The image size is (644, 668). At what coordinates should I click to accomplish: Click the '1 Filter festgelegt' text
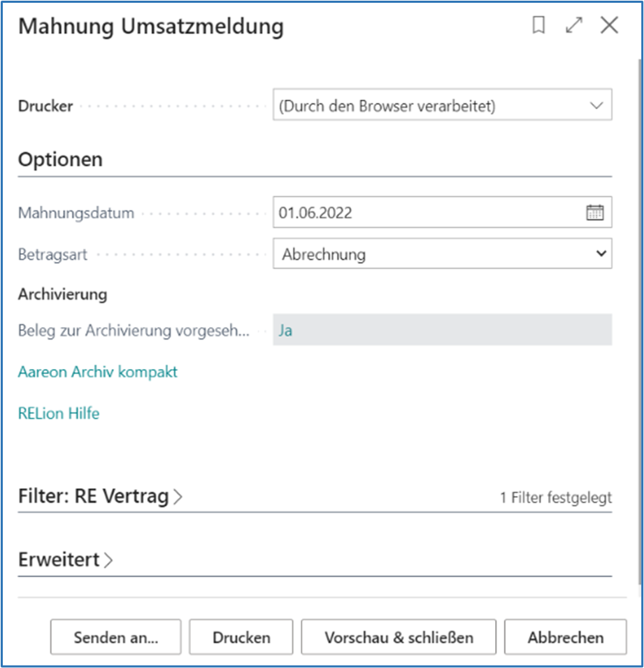point(556,498)
